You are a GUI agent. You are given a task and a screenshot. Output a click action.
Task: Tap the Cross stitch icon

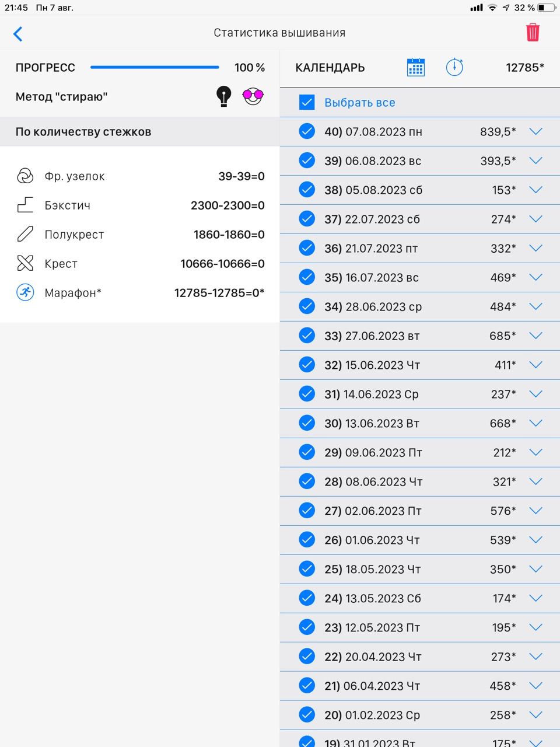25,263
